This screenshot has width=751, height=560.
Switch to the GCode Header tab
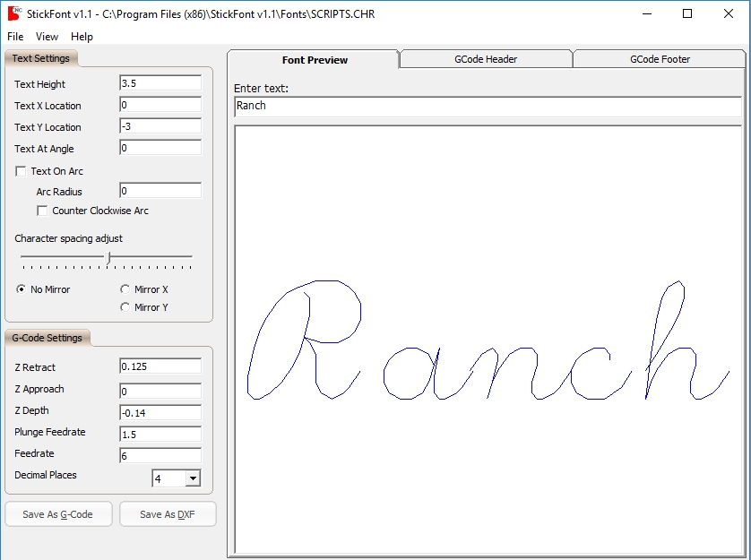(486, 59)
